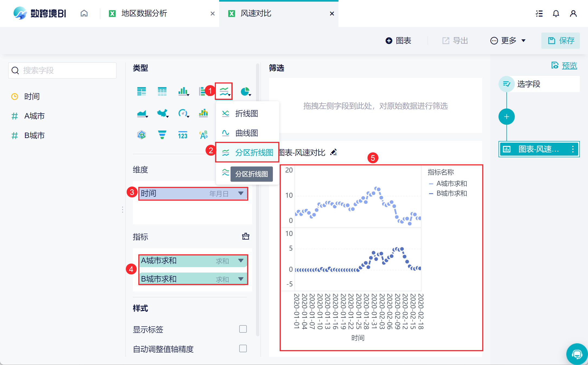This screenshot has width=588, height=365.
Task: Choose 曲线图 from chart type menu
Action: point(246,133)
